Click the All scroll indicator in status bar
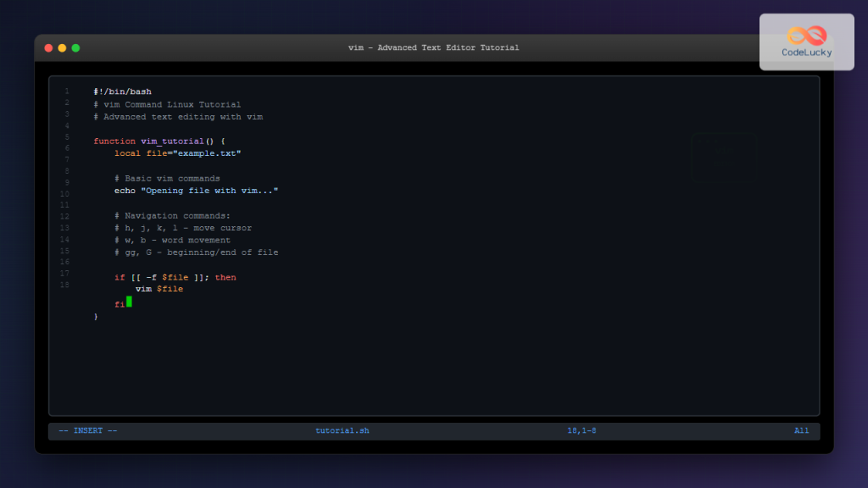 point(801,430)
